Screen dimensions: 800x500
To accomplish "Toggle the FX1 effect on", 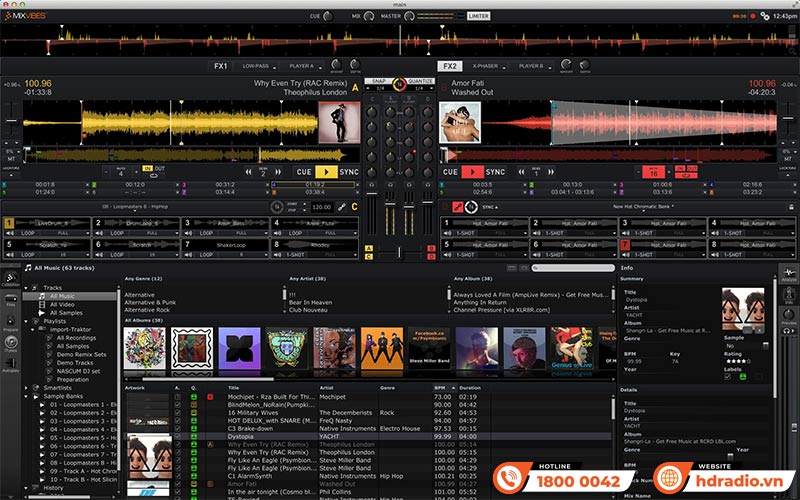I will tap(220, 66).
